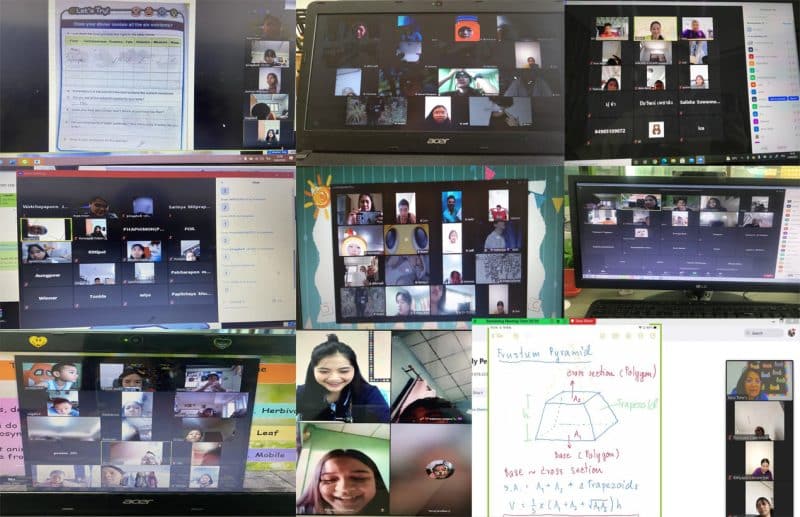
Task: Select the circular avatar participant tile
Action: coord(439,468)
